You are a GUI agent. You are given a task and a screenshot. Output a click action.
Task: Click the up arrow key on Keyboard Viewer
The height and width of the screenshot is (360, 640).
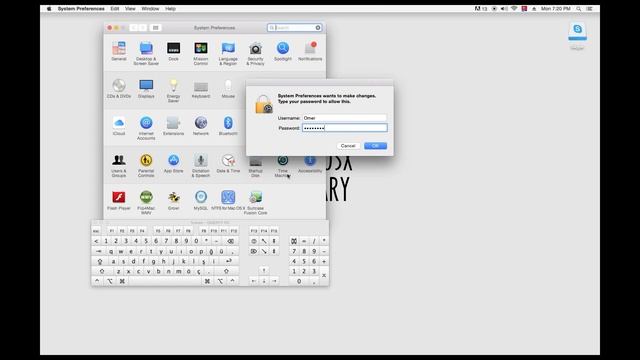[x=264, y=271]
